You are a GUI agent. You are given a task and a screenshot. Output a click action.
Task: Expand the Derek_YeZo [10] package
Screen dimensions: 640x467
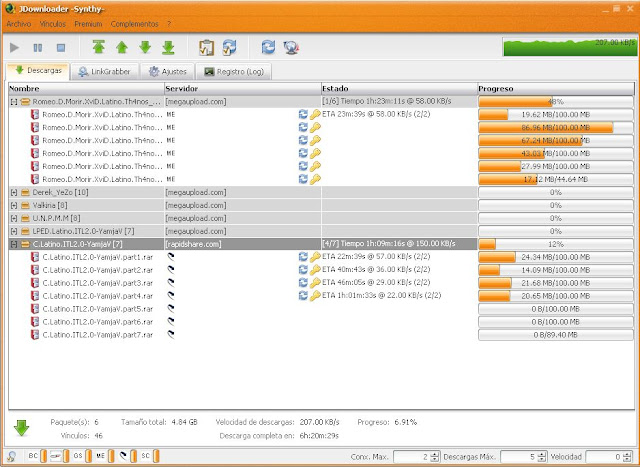(14, 192)
